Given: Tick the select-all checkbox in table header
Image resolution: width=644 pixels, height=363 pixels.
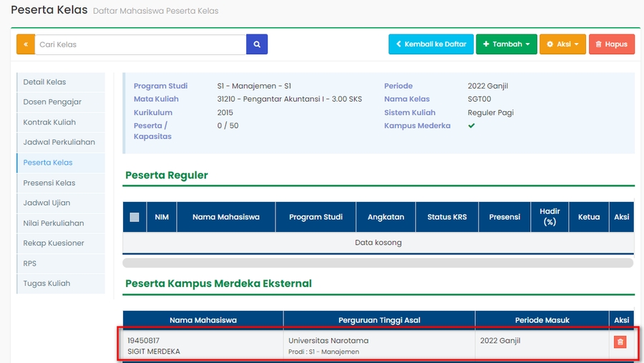Looking at the screenshot, I should pos(135,217).
